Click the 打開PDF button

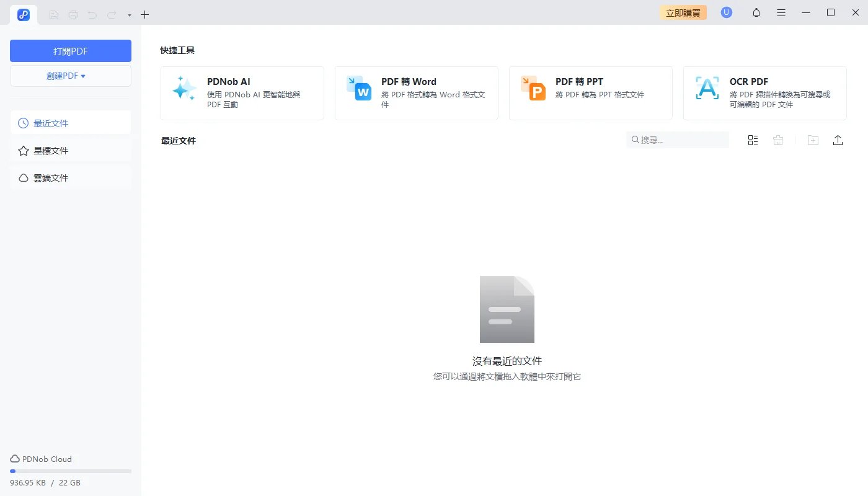point(70,50)
